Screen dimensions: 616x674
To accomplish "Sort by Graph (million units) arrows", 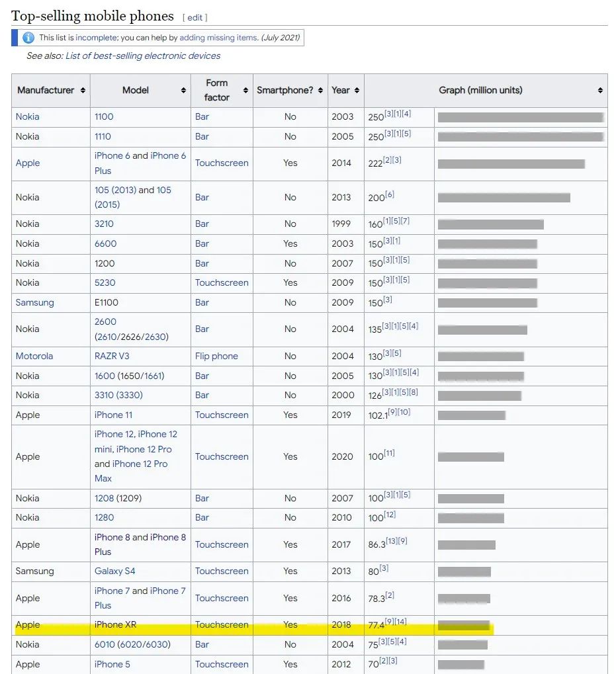I will click(600, 91).
